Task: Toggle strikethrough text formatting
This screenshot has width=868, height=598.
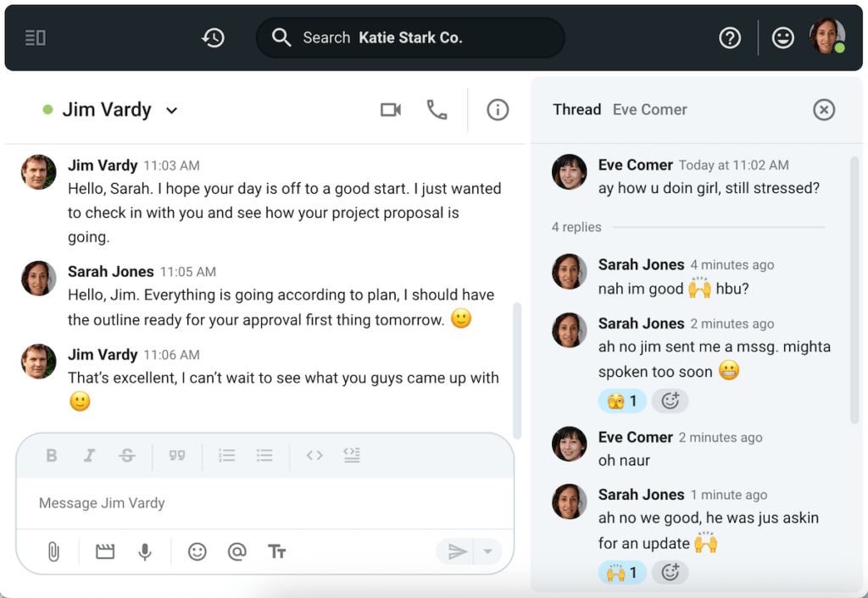Action: click(x=127, y=456)
